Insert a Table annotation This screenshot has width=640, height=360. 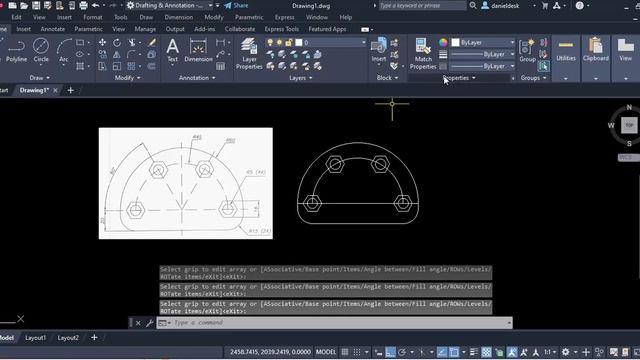click(x=220, y=66)
